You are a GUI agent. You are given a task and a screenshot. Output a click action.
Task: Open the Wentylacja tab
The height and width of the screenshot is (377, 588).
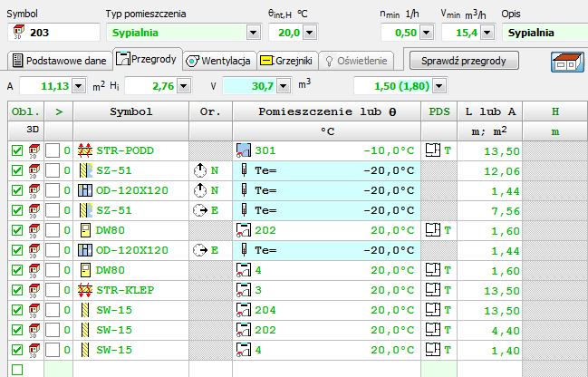[x=219, y=61]
